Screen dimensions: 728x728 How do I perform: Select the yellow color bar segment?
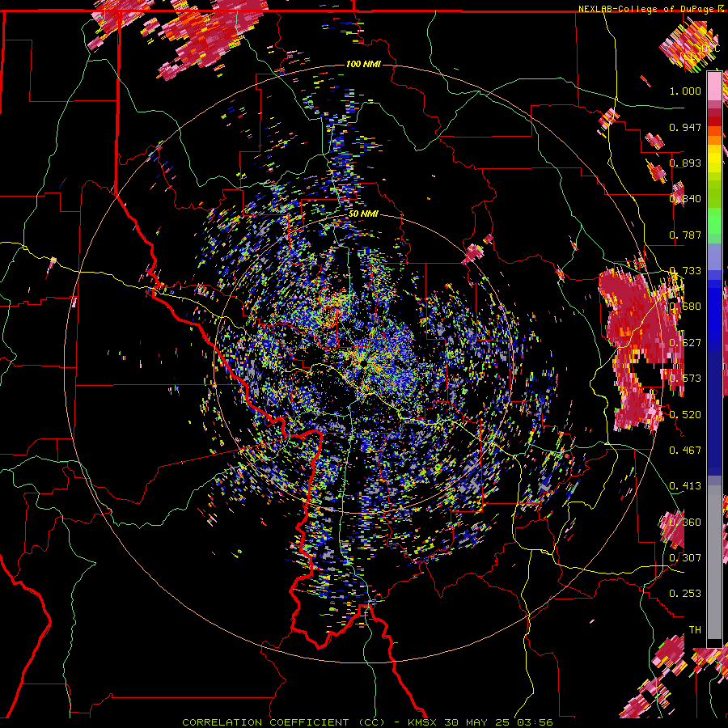(x=714, y=159)
